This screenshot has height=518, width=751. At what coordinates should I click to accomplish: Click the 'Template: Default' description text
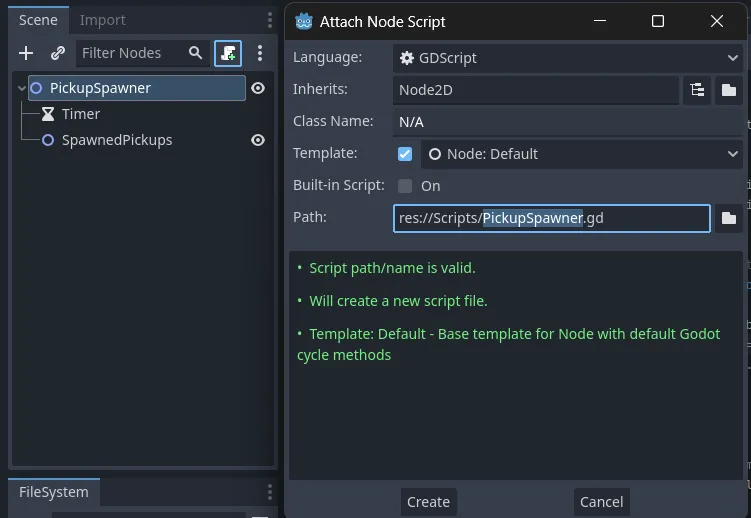509,345
